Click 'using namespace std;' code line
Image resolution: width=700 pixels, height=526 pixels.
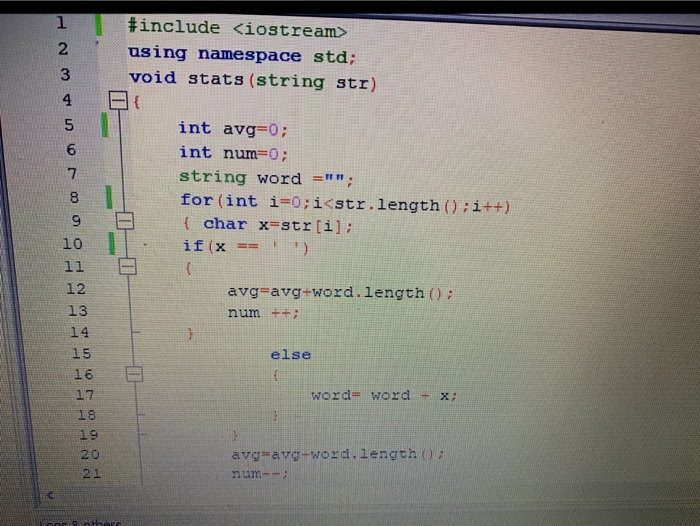242,54
